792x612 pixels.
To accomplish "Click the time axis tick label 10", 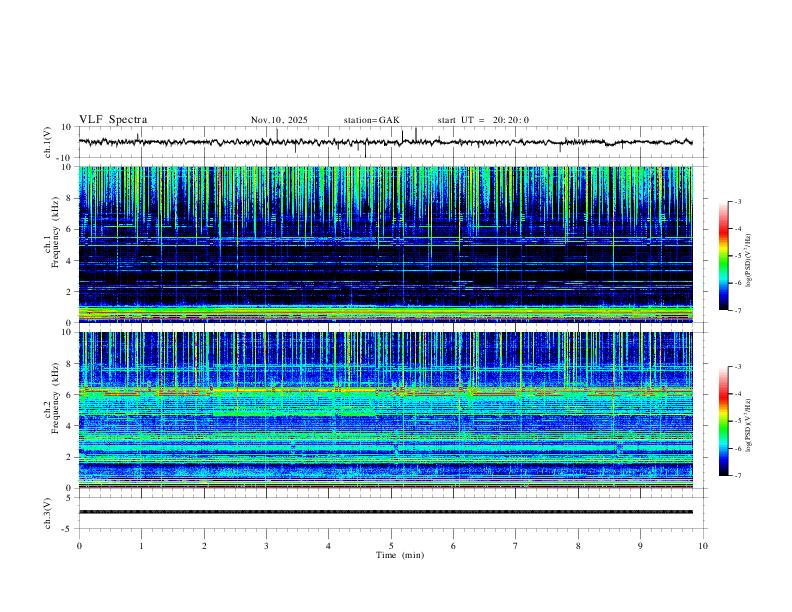I will (x=703, y=546).
